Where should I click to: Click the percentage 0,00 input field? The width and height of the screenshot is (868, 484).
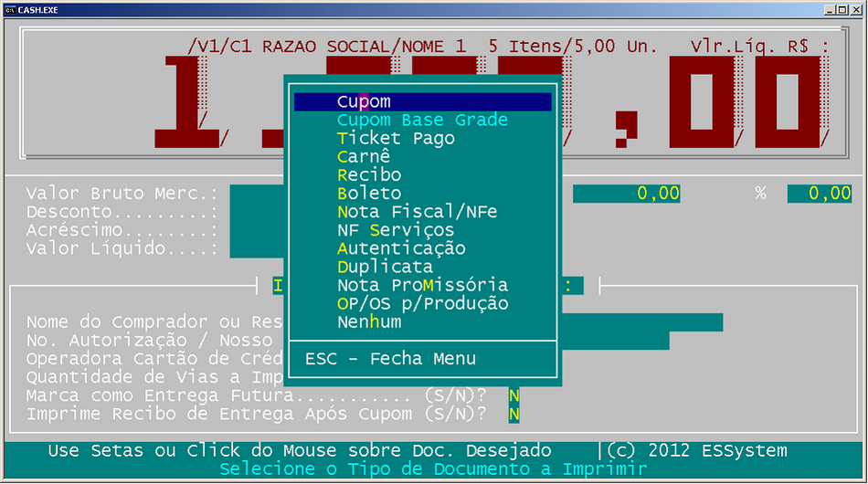pyautogui.click(x=819, y=194)
